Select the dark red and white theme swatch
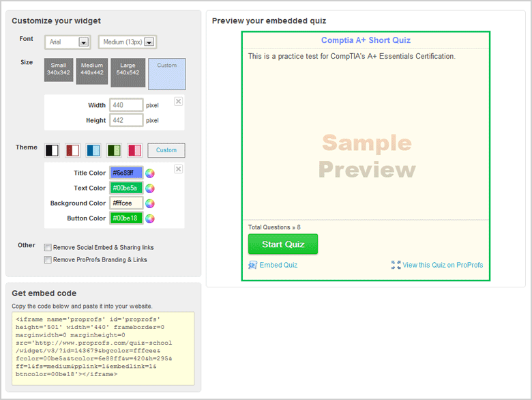 72,150
